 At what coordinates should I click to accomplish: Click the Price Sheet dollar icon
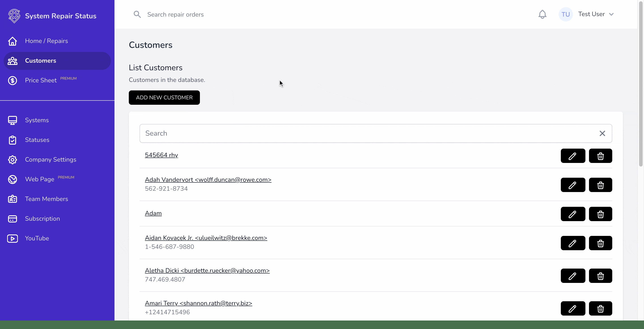[x=12, y=81]
